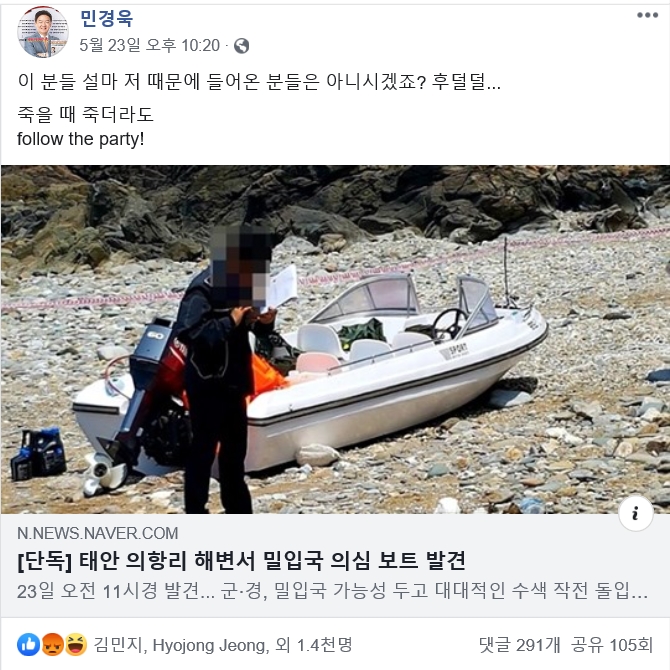The width and height of the screenshot is (670, 670).
Task: Click the post's first line of text
Action: click(259, 81)
